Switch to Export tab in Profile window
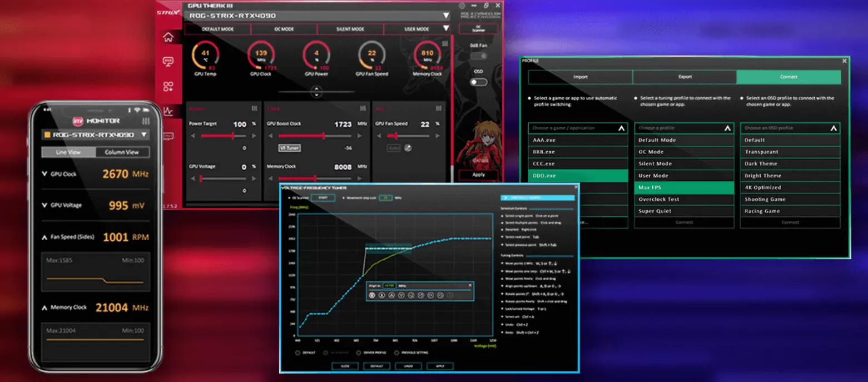Viewport: 868px width, 382px height. point(685,77)
